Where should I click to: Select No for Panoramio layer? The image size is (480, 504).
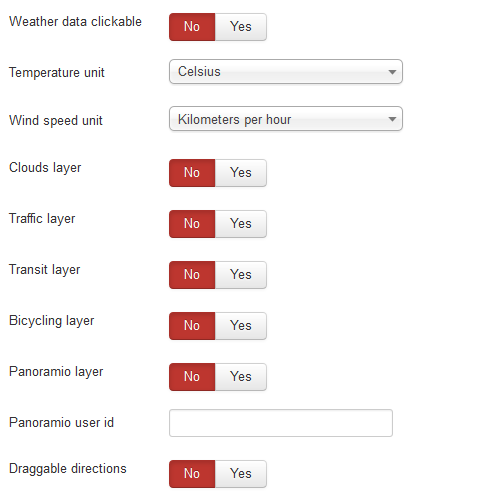tap(192, 377)
